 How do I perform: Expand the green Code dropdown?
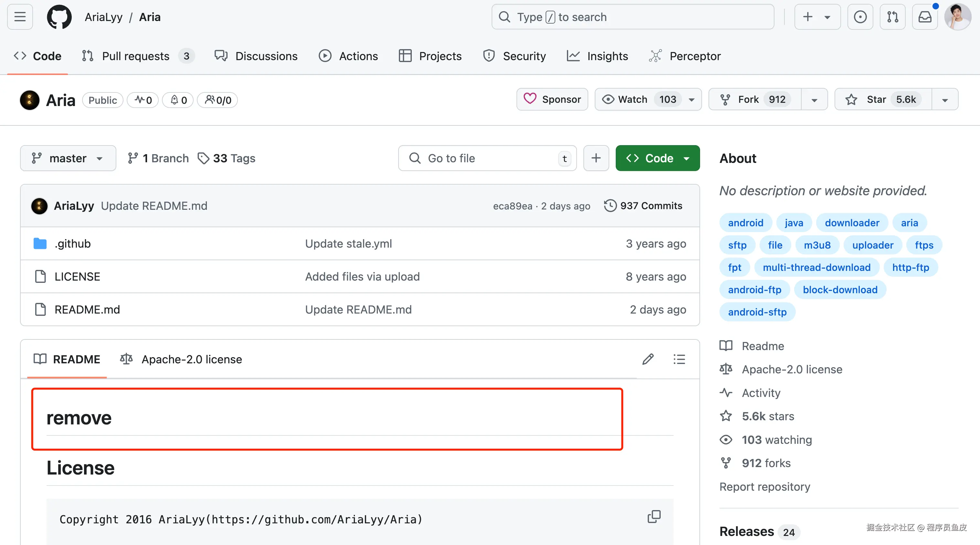[x=657, y=158]
